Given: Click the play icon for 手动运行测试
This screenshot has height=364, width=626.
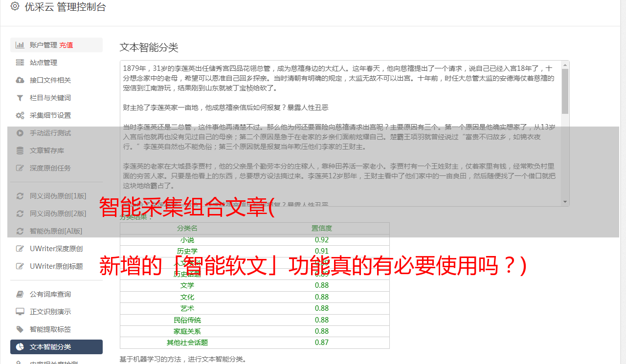Looking at the screenshot, I should [x=20, y=133].
